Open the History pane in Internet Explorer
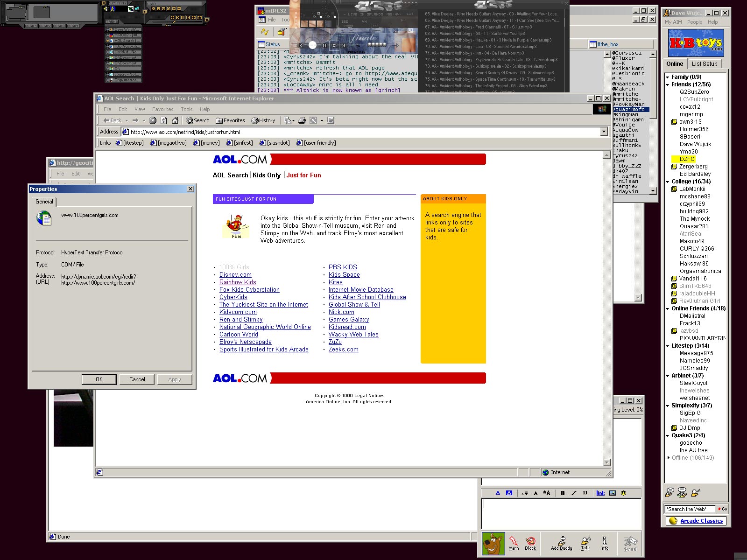The image size is (747, 560). click(x=263, y=120)
